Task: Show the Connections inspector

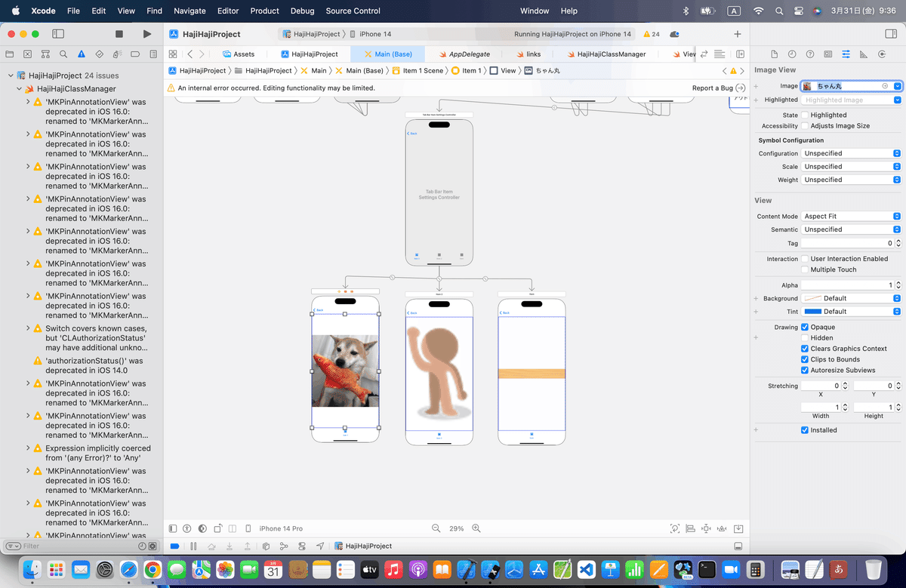Action: pos(882,54)
